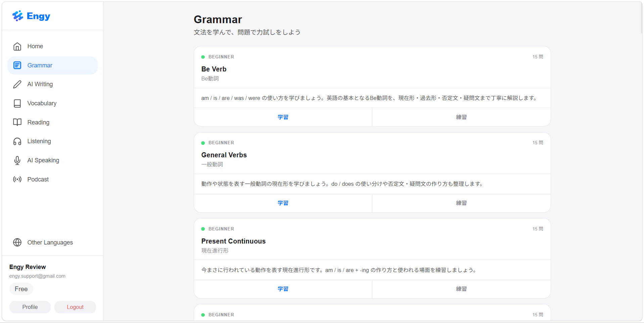Click the Listening headphones icon
The width and height of the screenshot is (644, 323).
tap(17, 141)
